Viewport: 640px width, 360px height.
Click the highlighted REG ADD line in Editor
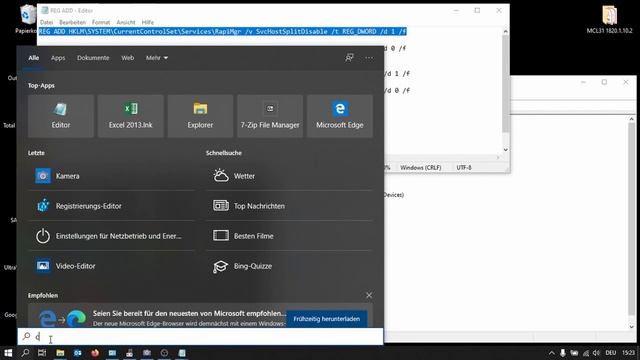[222, 31]
